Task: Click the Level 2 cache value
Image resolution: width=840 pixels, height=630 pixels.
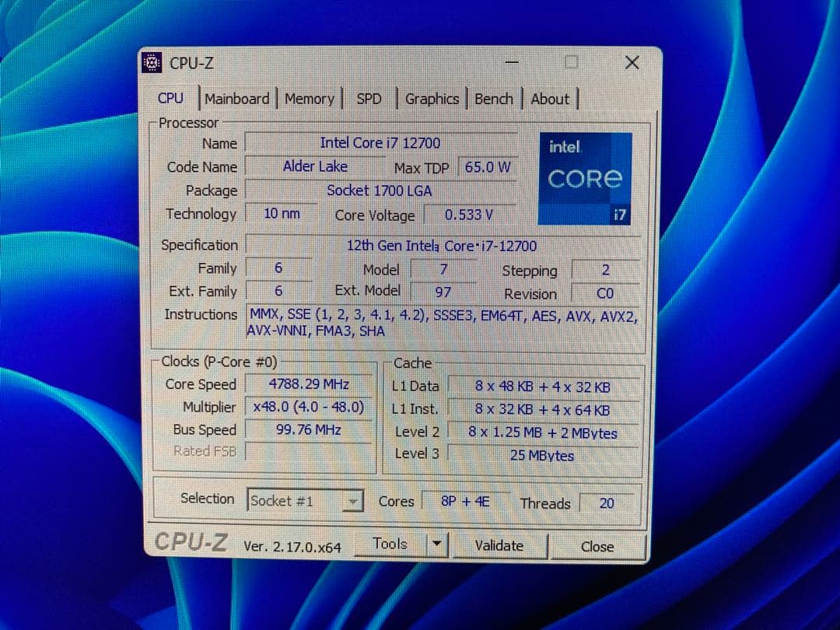Action: tap(543, 432)
